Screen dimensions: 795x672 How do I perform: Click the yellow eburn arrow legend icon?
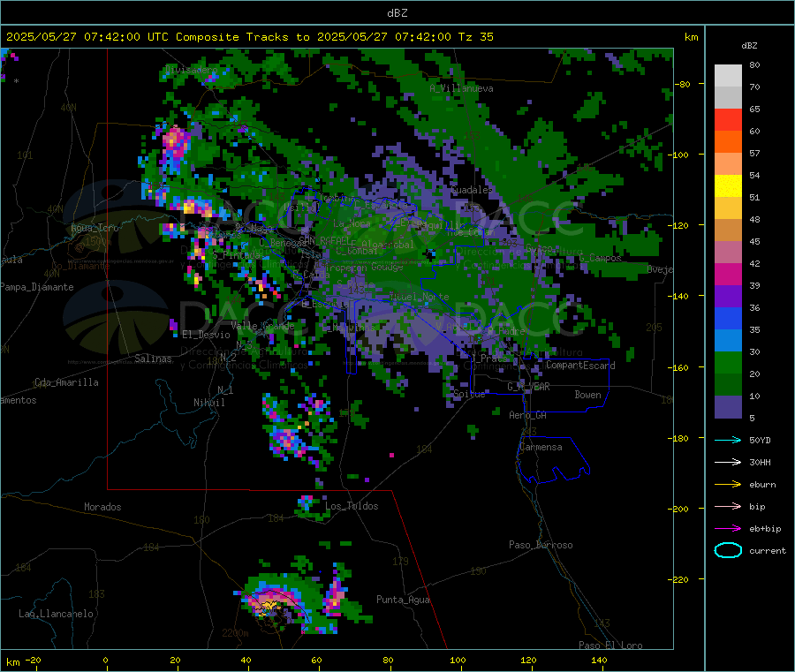(728, 485)
